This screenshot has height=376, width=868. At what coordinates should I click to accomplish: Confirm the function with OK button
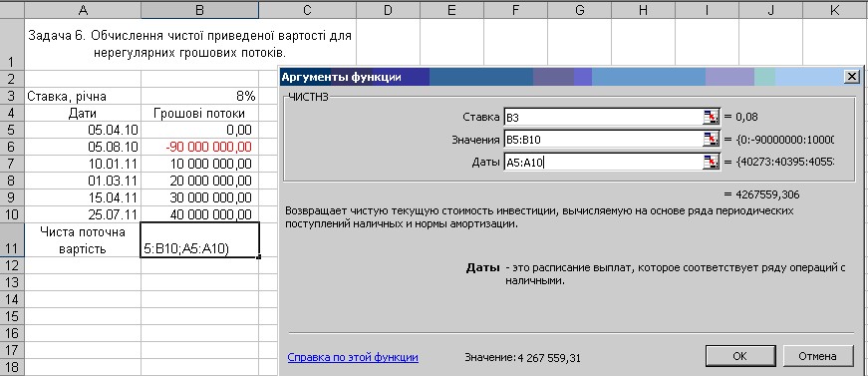click(739, 356)
